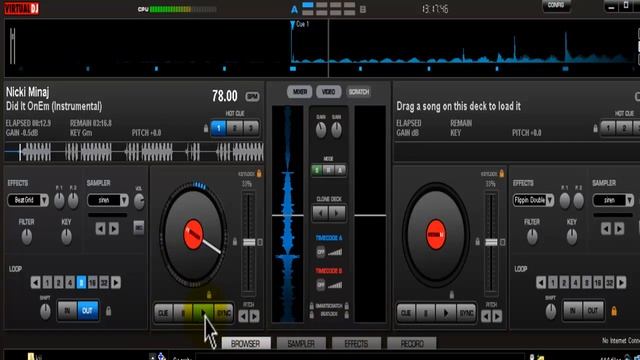Halve the loop length on left deck
This screenshot has height=360, width=640.
click(36, 282)
